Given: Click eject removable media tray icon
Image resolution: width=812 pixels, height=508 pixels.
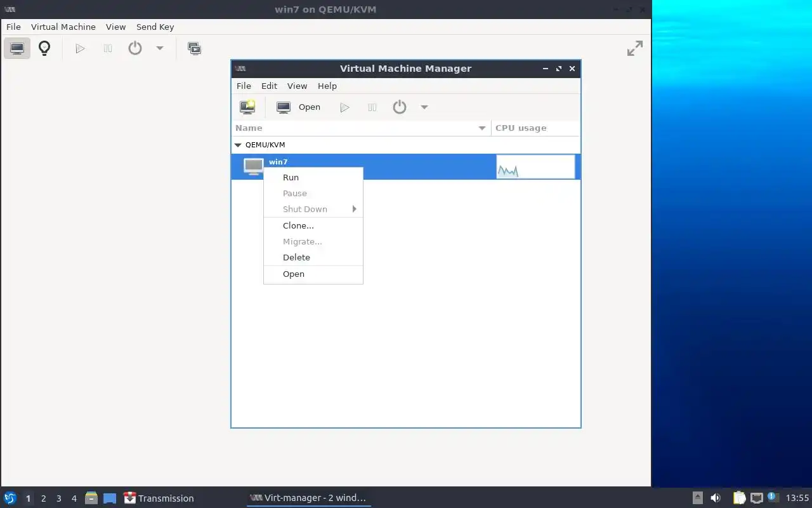Looking at the screenshot, I should (x=698, y=498).
